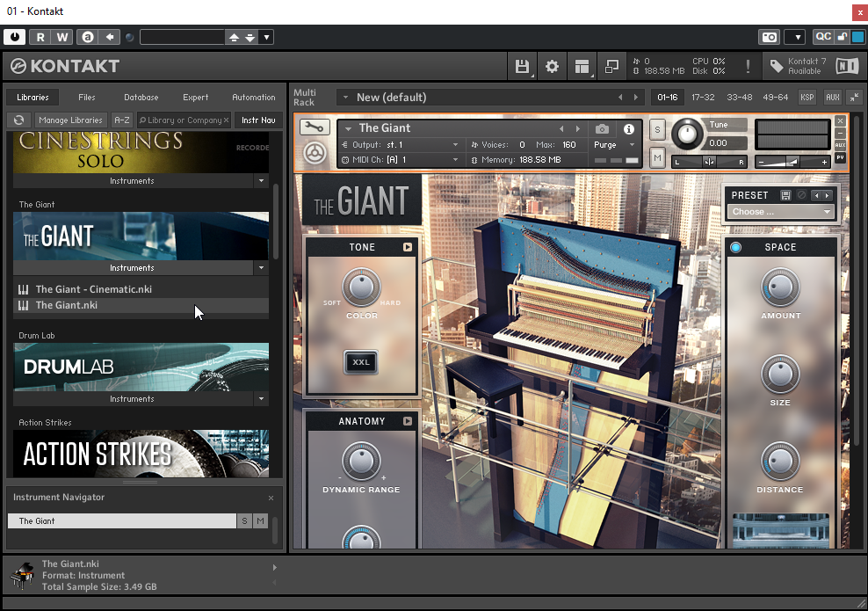This screenshot has width=868, height=611.
Task: Switch to the Database tab
Action: 141,98
